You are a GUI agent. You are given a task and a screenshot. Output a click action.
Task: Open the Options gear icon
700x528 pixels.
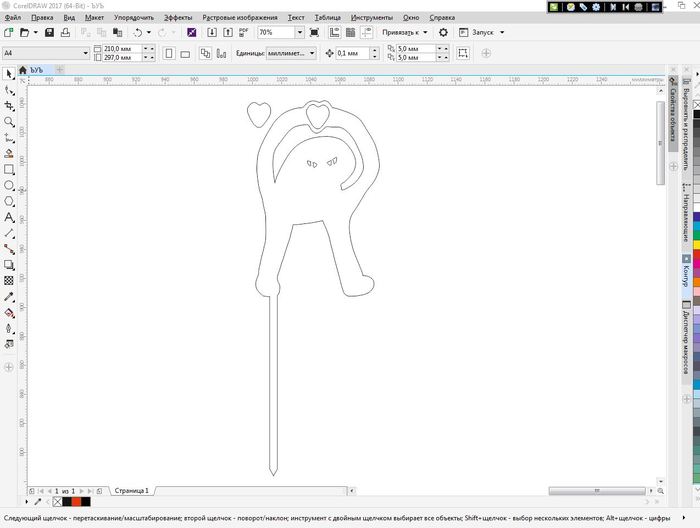tap(444, 33)
